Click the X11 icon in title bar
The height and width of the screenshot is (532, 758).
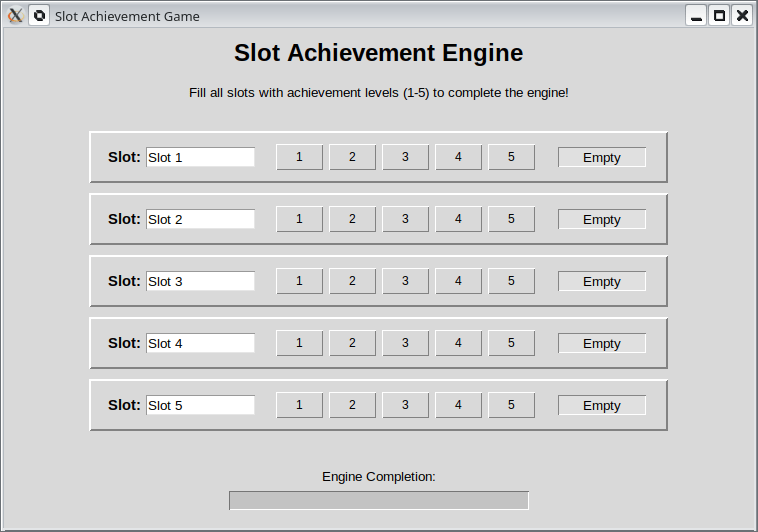tap(15, 16)
